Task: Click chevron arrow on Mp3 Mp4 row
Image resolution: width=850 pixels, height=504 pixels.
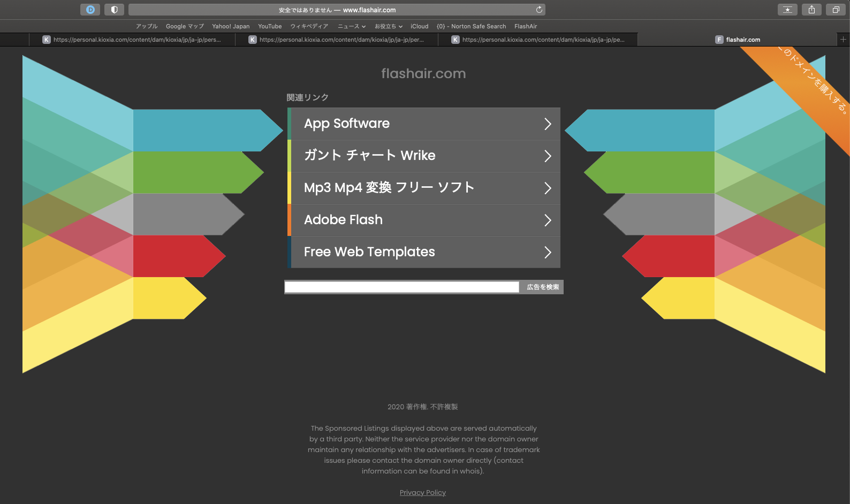Action: 548,188
